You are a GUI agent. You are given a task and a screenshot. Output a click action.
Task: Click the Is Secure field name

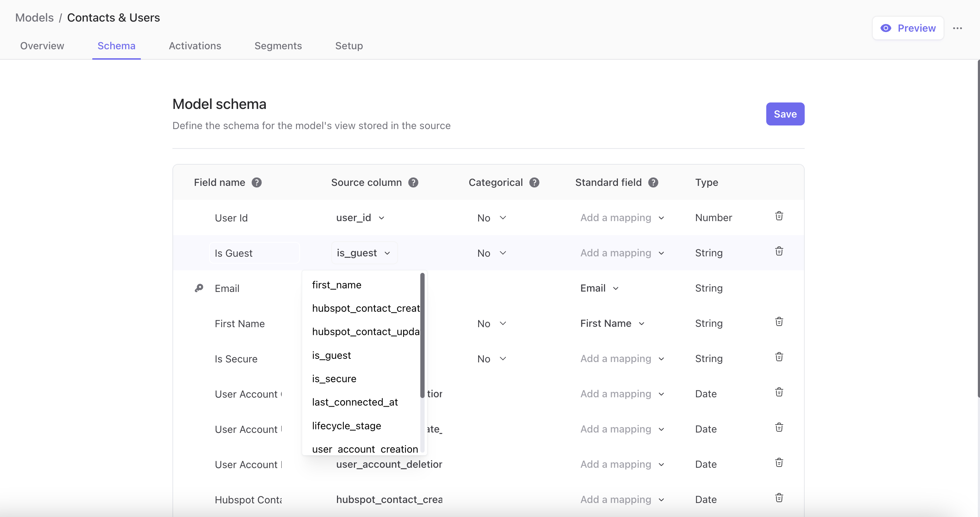pyautogui.click(x=236, y=358)
